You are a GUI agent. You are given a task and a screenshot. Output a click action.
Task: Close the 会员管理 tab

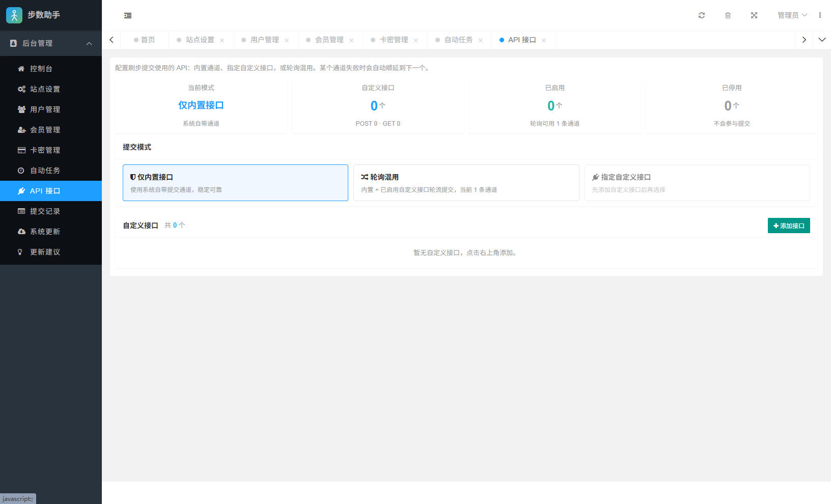click(351, 40)
